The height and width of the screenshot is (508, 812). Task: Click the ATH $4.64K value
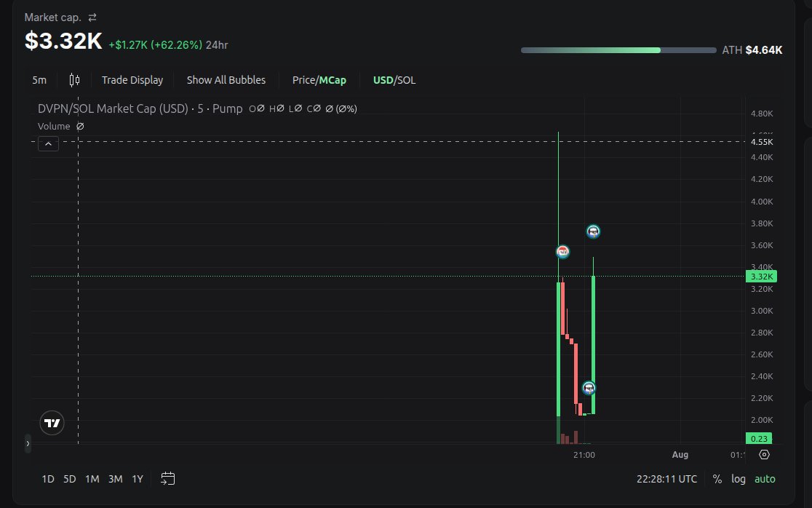764,50
